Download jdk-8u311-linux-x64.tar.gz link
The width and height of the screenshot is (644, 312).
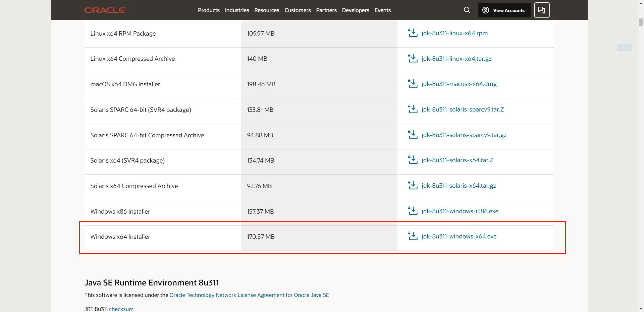pos(457,59)
